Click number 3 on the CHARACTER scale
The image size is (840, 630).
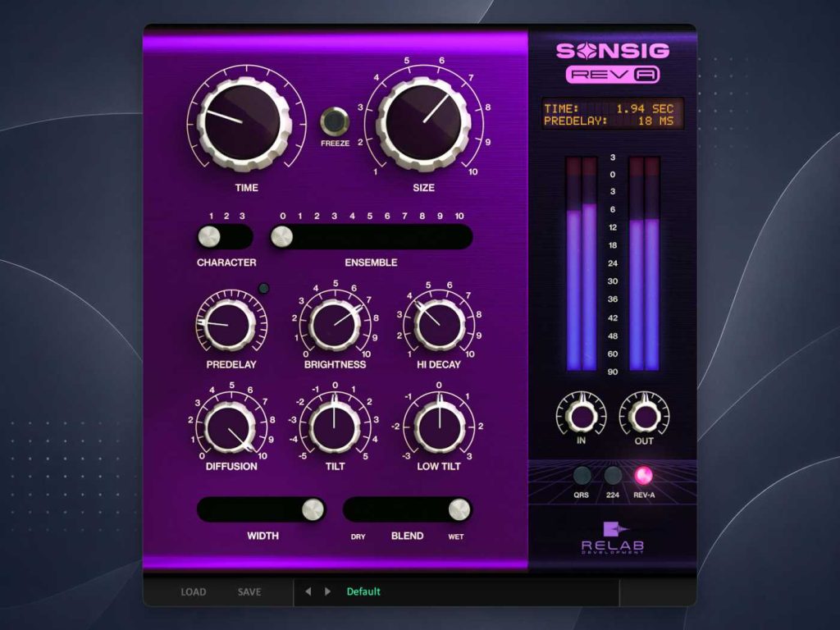[242, 216]
